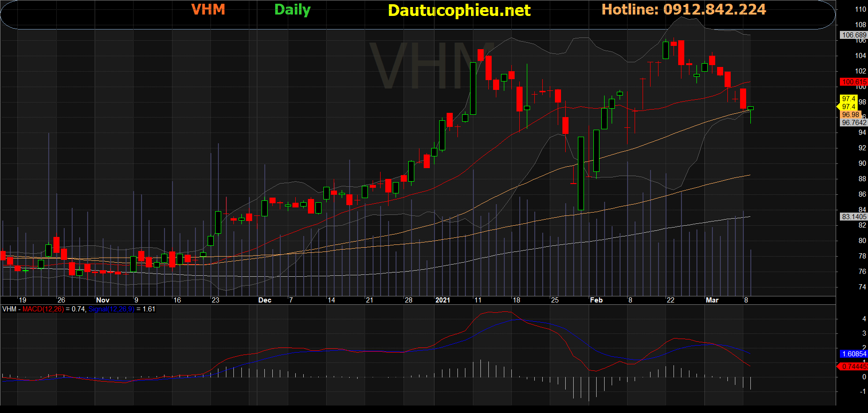
Task: Select the blue 1.60854 signal value tag
Action: pyautogui.click(x=853, y=354)
